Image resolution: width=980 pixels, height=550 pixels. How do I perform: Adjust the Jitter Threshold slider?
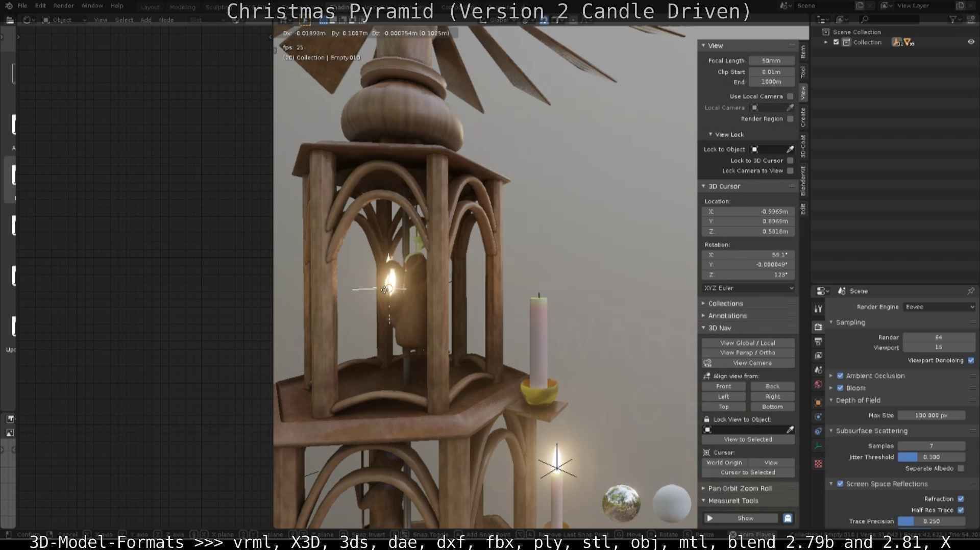(931, 458)
